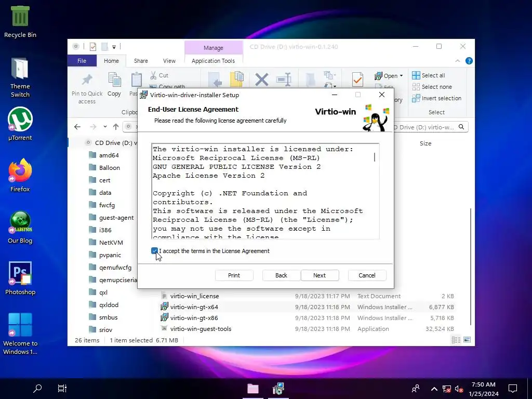
Task: Select amd64 folder in tree
Action: point(104,155)
